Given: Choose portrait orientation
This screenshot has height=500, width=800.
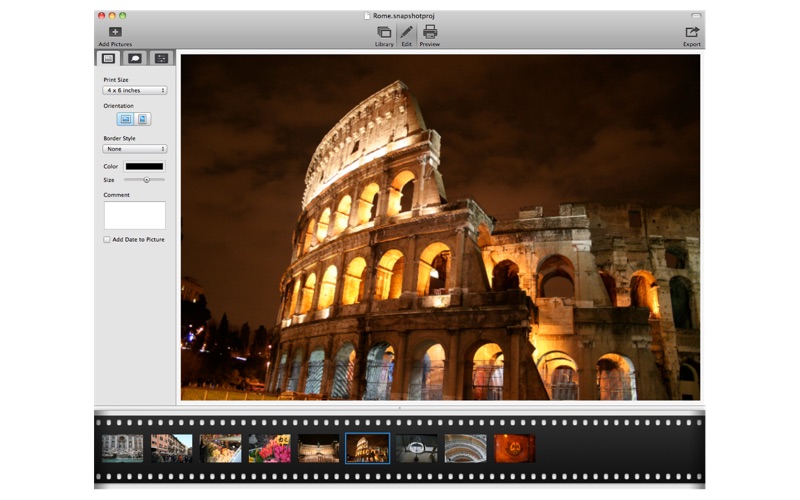Looking at the screenshot, I should point(143,119).
